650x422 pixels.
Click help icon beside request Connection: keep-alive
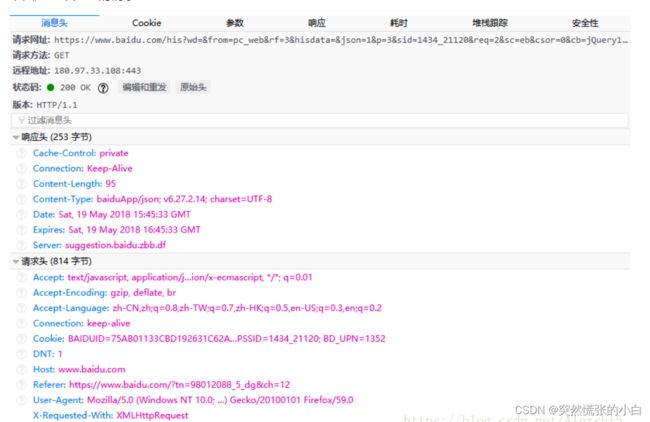(21, 324)
